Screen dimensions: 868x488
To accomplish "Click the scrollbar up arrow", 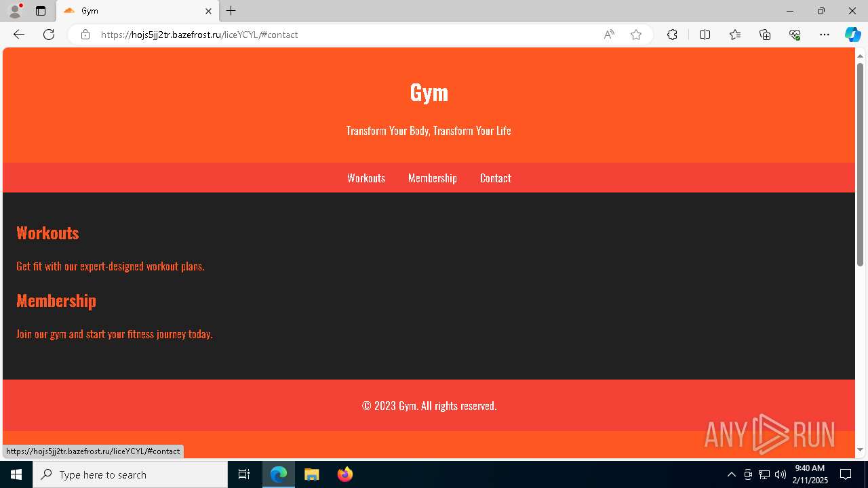I will click(x=860, y=55).
